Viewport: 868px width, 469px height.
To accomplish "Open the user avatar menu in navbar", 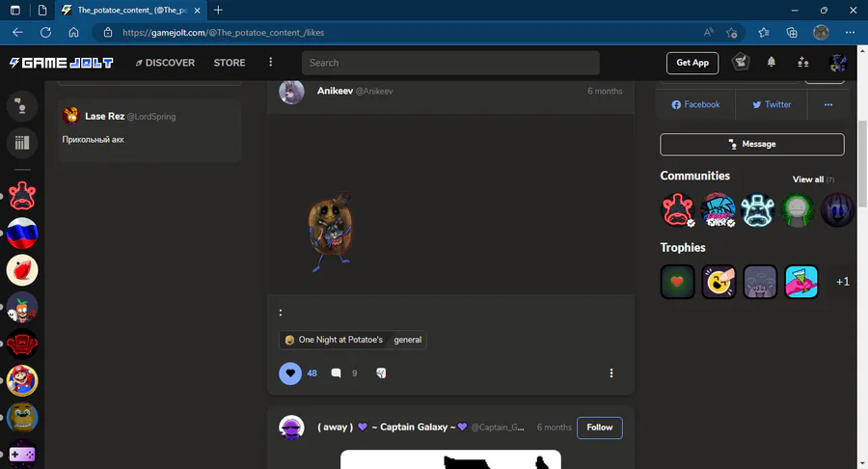I will coord(838,63).
